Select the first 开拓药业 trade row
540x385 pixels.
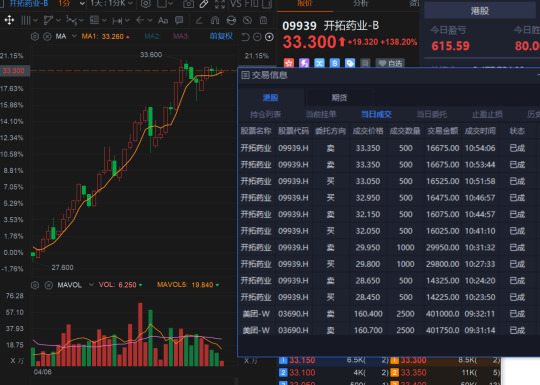388,148
